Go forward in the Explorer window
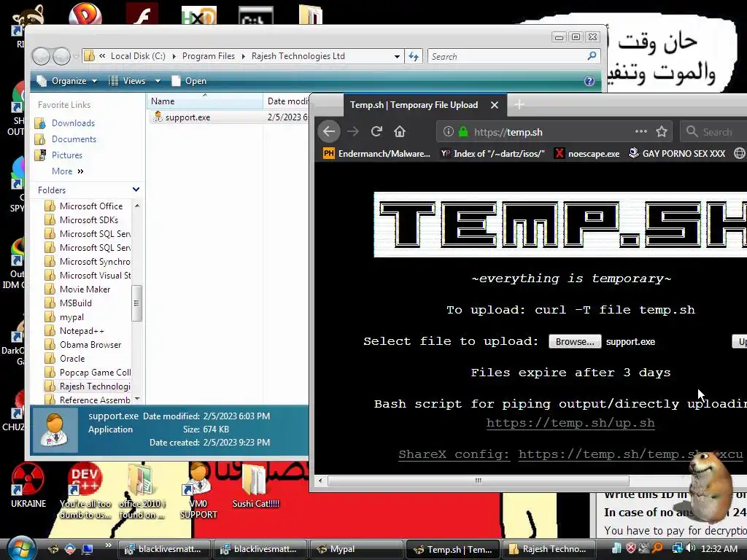This screenshot has height=560, width=747. 61,57
